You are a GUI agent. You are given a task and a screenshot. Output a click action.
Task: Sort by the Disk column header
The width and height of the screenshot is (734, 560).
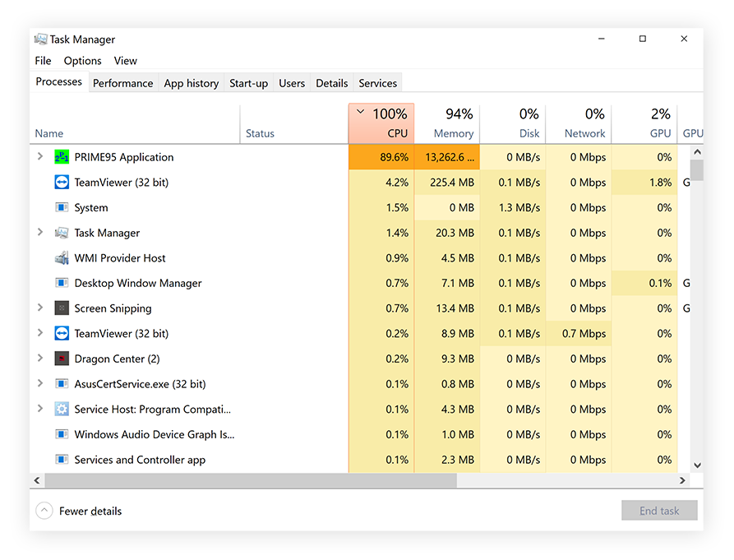pyautogui.click(x=513, y=123)
